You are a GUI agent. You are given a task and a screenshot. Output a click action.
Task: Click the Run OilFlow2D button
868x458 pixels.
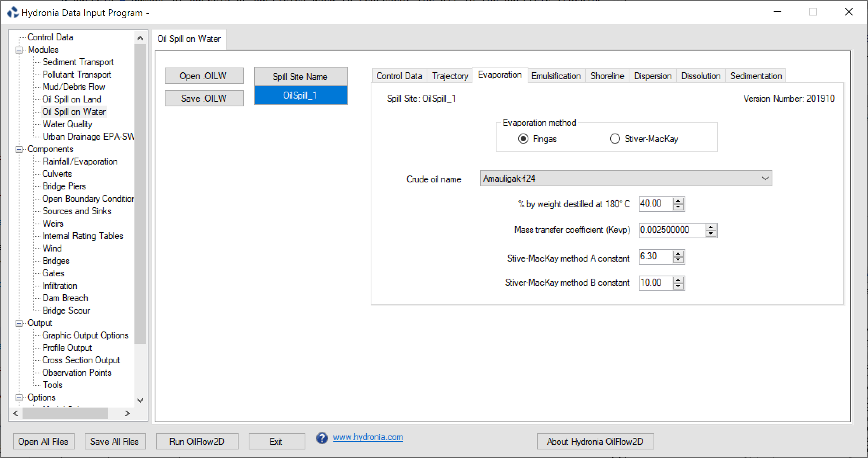[197, 442]
